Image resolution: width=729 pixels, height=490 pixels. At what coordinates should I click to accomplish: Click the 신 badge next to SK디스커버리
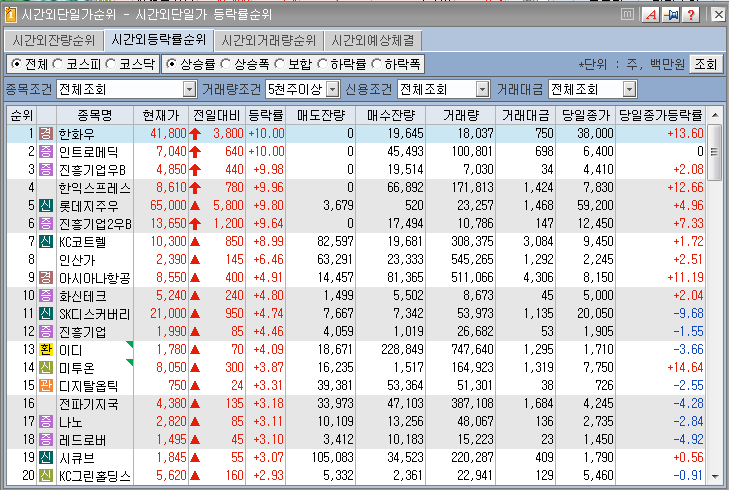coord(46,313)
